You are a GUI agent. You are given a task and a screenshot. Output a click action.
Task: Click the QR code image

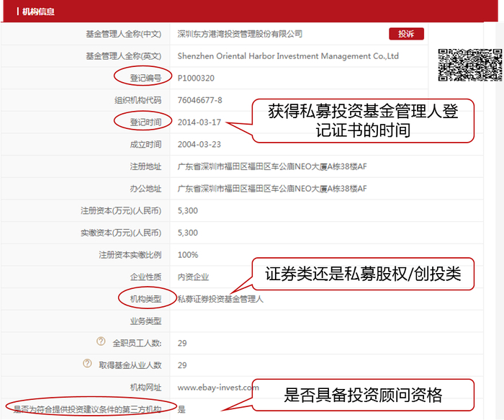(470, 65)
